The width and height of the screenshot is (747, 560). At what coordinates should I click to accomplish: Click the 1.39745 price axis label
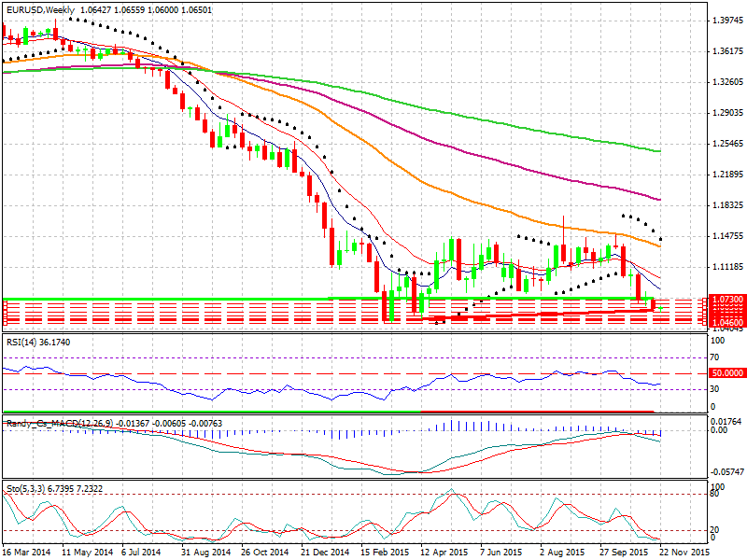(x=726, y=20)
